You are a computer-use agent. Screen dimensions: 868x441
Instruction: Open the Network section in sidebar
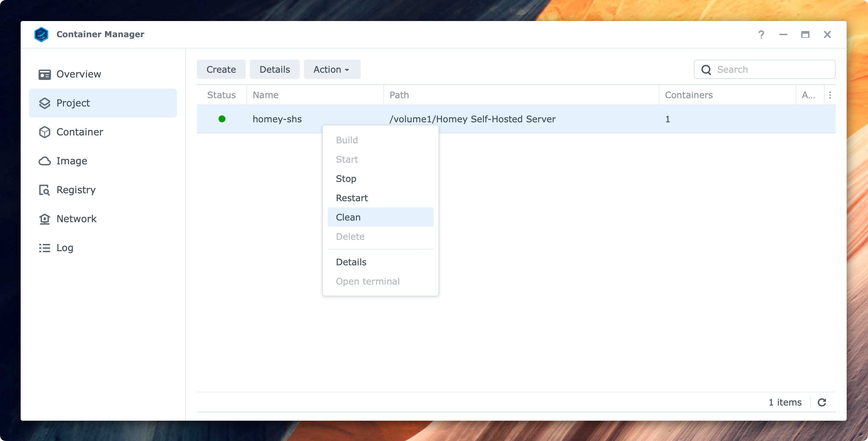pos(76,219)
